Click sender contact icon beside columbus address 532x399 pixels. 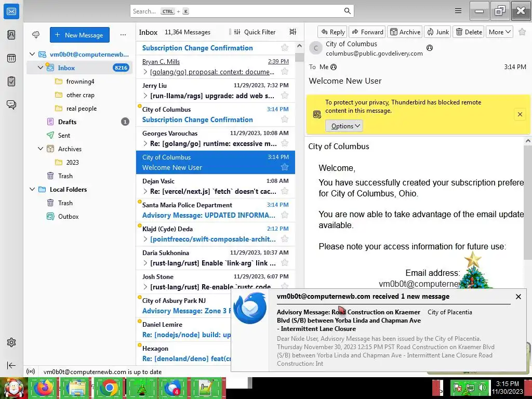pos(430,48)
